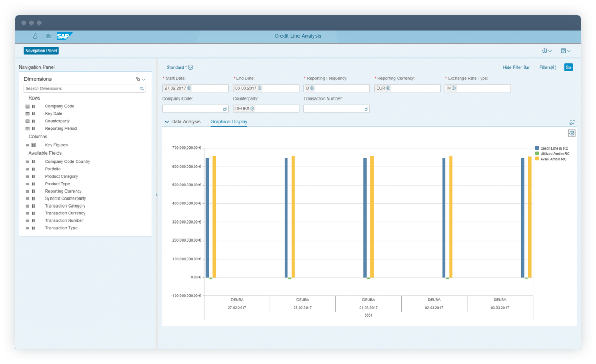Click the user profile icon
596x364 pixels.
pos(35,36)
